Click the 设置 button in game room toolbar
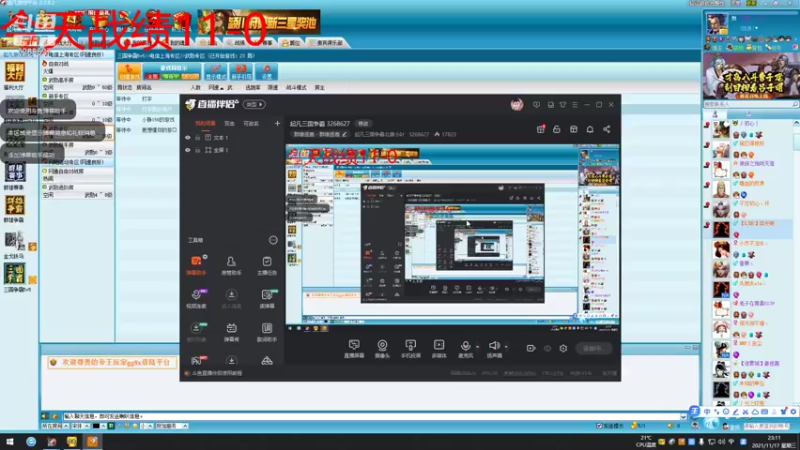This screenshot has height=450, width=800. tap(266, 72)
